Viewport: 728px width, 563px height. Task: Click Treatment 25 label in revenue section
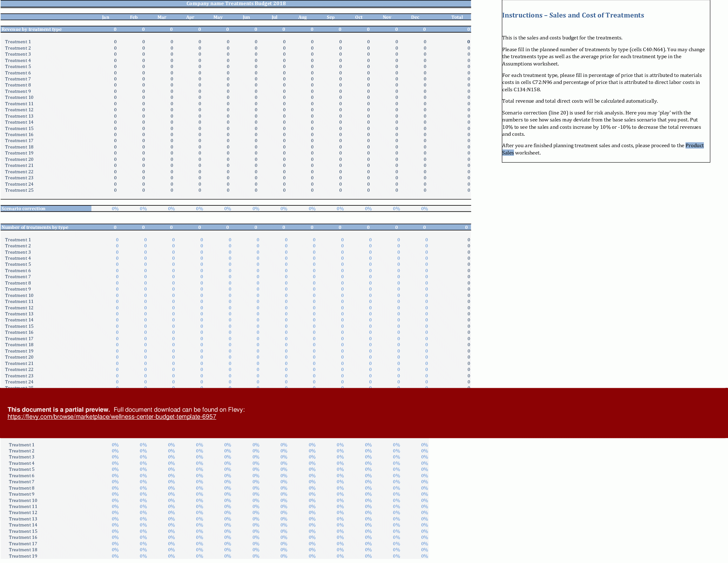click(x=19, y=190)
